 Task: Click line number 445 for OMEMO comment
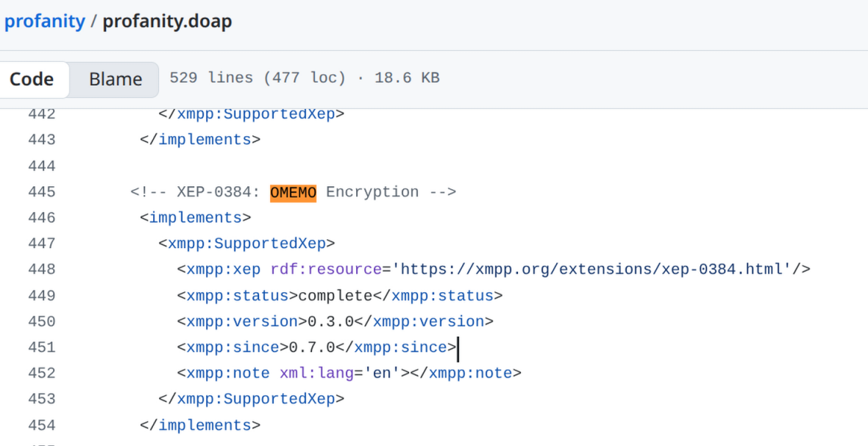[42, 192]
